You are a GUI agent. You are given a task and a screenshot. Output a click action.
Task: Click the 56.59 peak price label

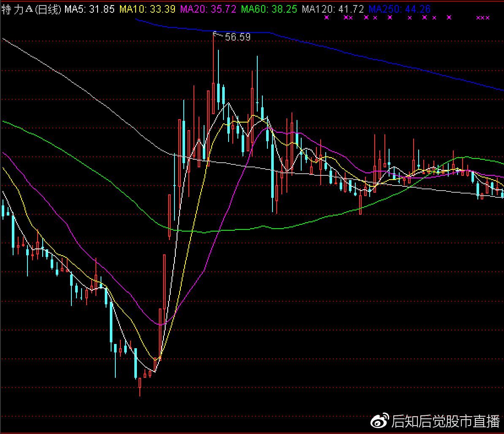click(x=237, y=37)
